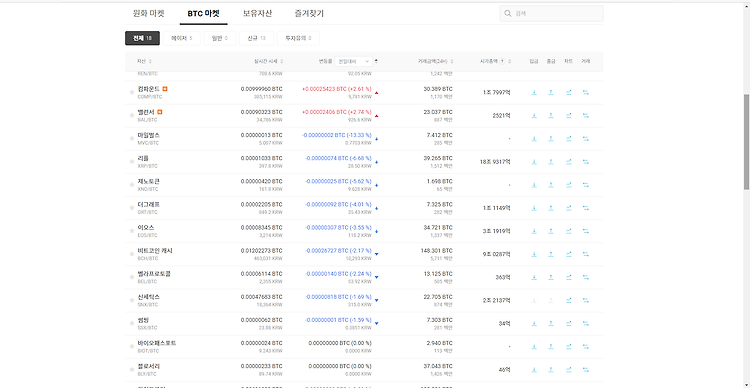Open the chart for COMP/BTC
This screenshot has height=388, width=750.
tap(568, 92)
